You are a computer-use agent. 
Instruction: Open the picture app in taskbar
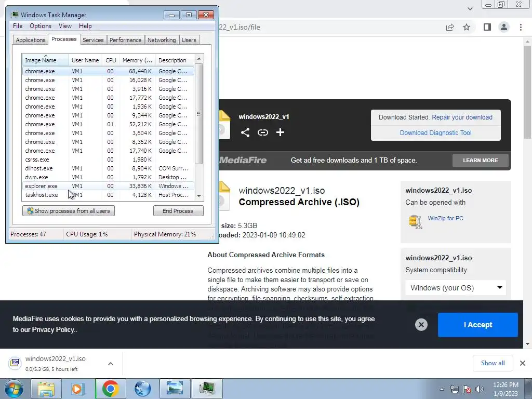(175, 389)
